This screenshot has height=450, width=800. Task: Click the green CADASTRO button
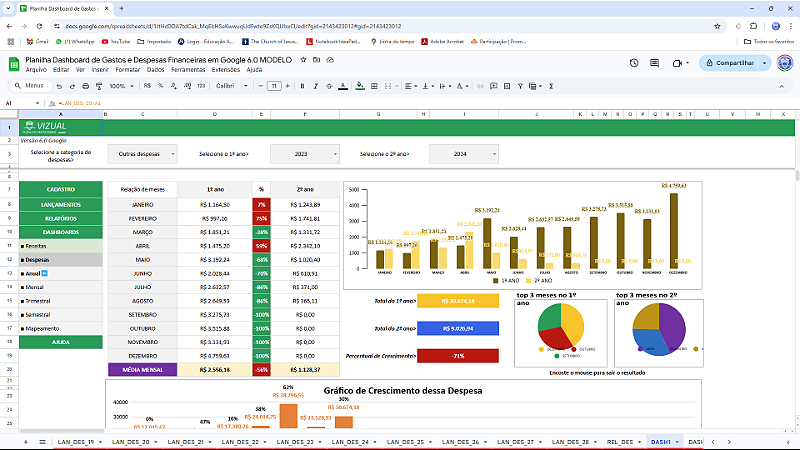[61, 189]
